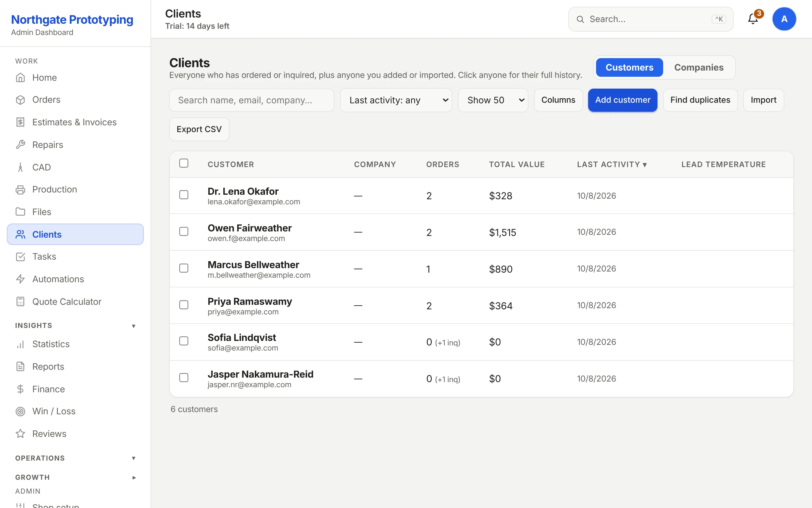
Task: Click the CAD compass icon
Action: click(21, 167)
